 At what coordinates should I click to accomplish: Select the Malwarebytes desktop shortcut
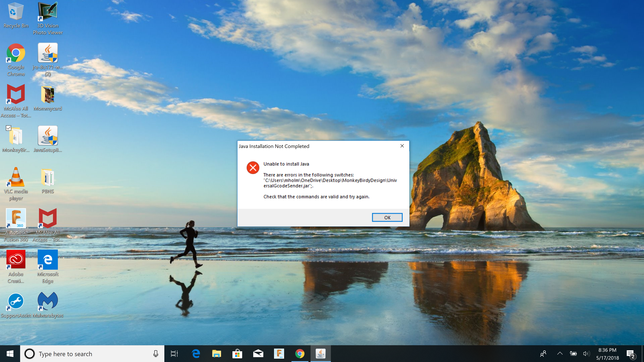point(47,305)
